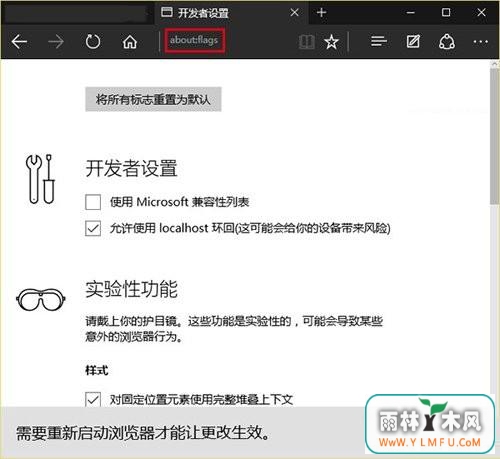Viewport: 500px width, 459px height.
Task: Open the Hub three-lines icon
Action: coord(379,42)
